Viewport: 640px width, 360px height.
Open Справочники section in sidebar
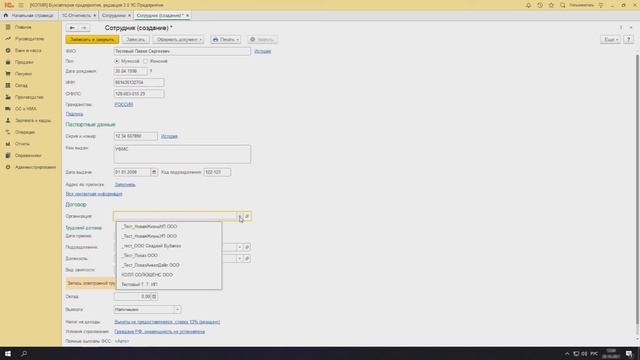28,156
